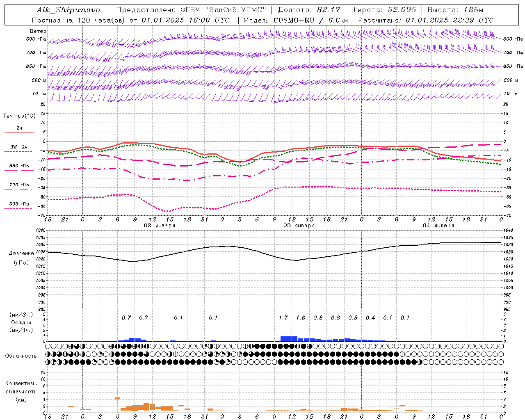This screenshot has width=525, height=420.
Task: Select the (км) unit label
Action: 21,399
